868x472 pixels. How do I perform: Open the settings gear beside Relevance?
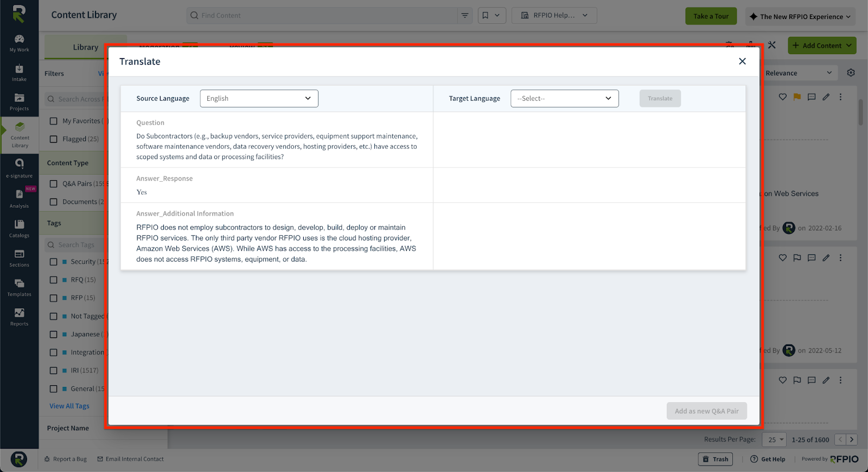pyautogui.click(x=851, y=73)
